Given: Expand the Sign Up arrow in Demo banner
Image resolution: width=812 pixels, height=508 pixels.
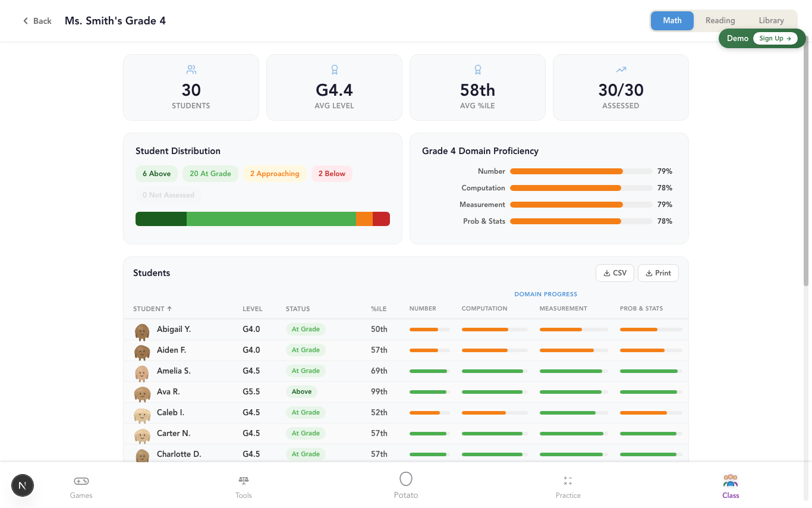Looking at the screenshot, I should point(775,38).
